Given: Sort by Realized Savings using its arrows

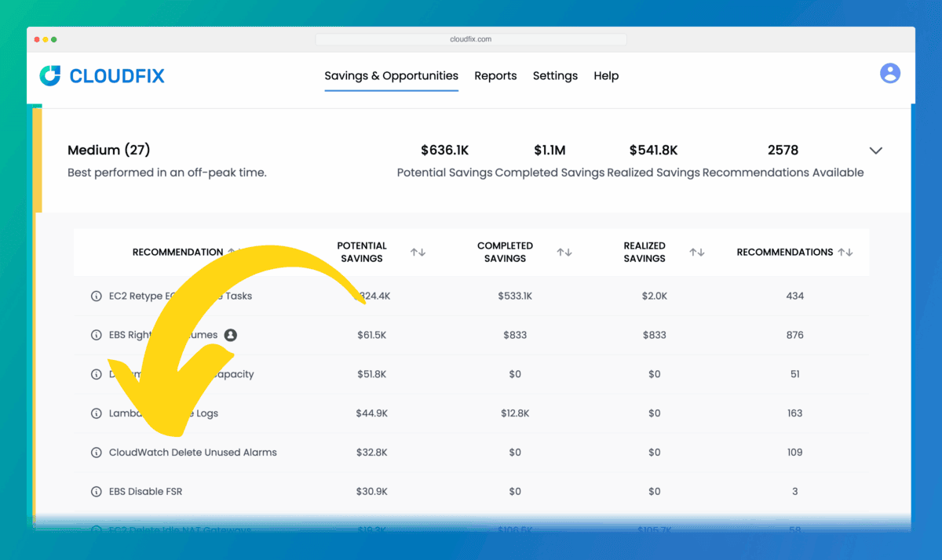Looking at the screenshot, I should 696,253.
